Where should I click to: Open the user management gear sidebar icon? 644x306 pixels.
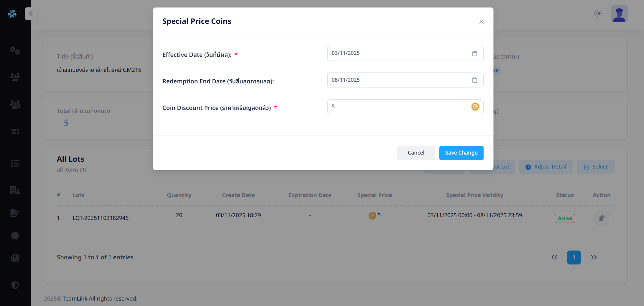click(x=15, y=104)
